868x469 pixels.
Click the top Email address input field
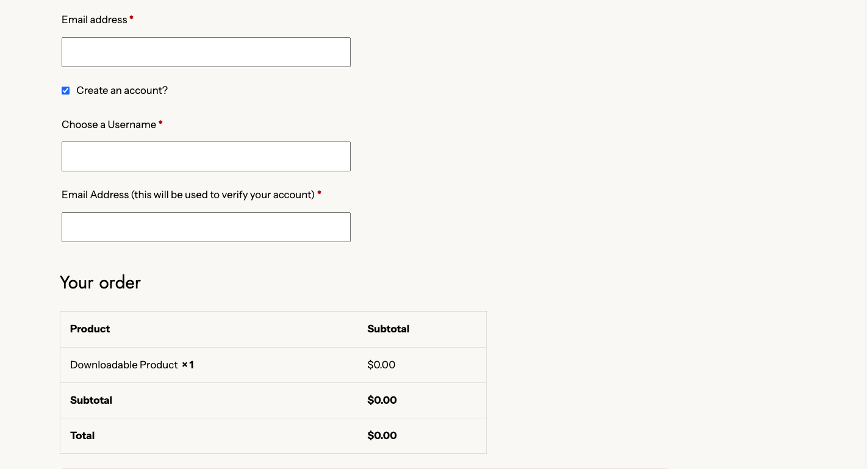(206, 52)
